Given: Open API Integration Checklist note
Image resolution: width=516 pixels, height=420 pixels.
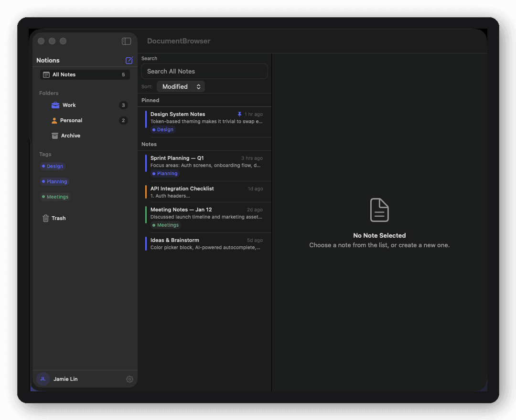Looking at the screenshot, I should click(x=204, y=192).
